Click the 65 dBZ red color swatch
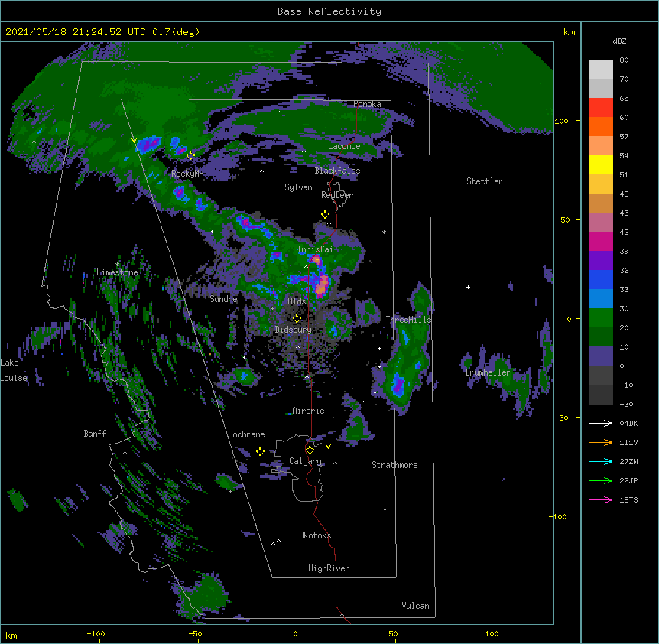Screen dimensions: 659x644 (x=601, y=108)
